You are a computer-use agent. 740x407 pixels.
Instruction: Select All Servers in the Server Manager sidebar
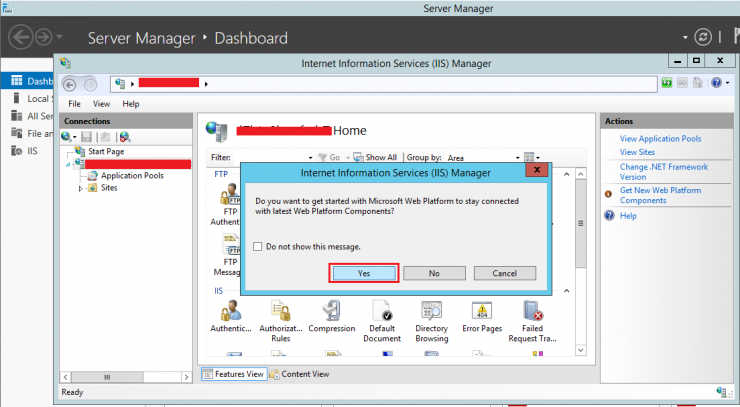click(28, 116)
